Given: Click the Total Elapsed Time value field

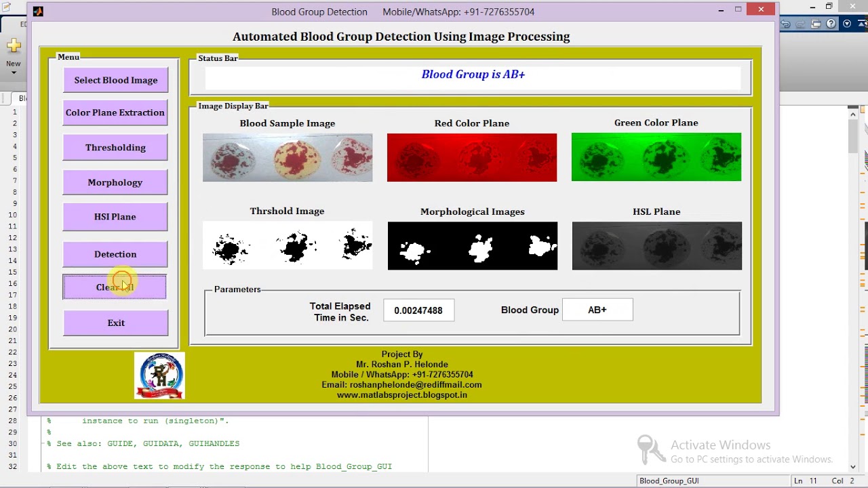Looking at the screenshot, I should click(x=418, y=310).
